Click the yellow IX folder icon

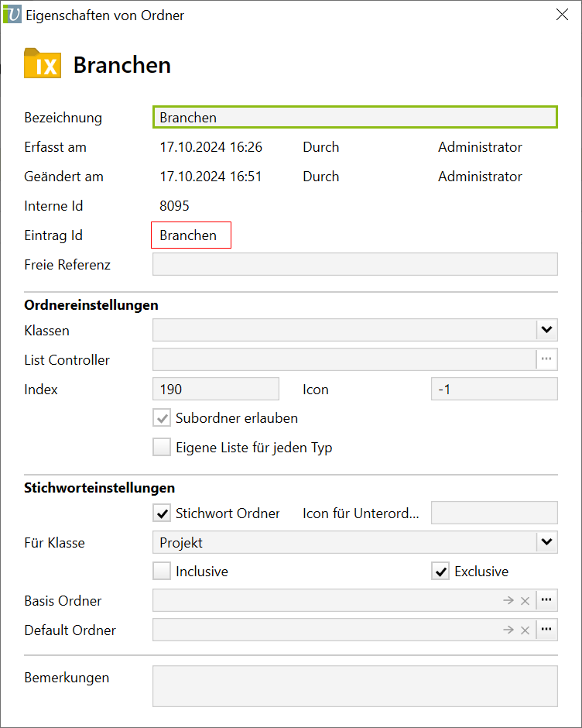43,64
